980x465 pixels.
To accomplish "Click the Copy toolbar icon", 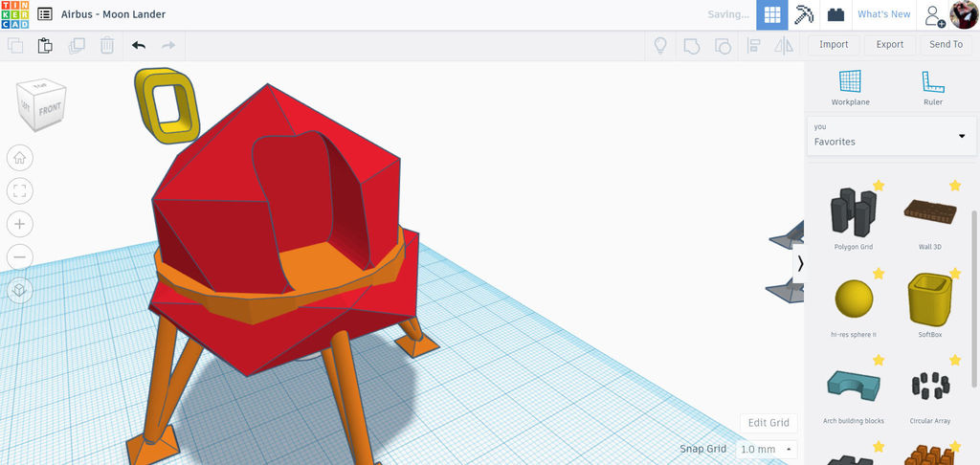I will point(15,45).
